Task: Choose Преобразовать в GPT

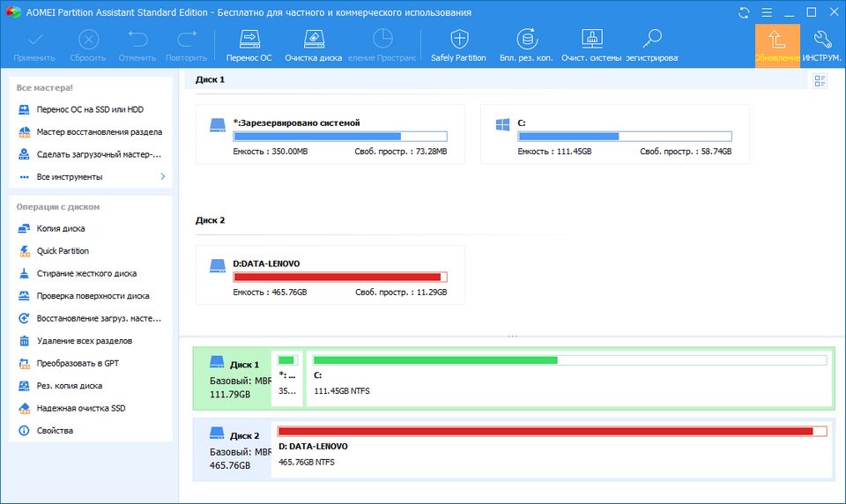Action: [x=78, y=364]
